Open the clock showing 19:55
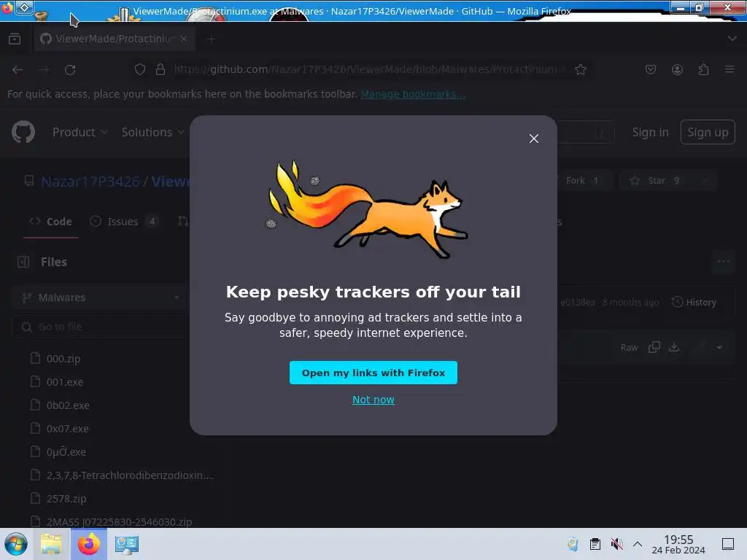Viewport: 747px width, 560px height. pos(678,544)
